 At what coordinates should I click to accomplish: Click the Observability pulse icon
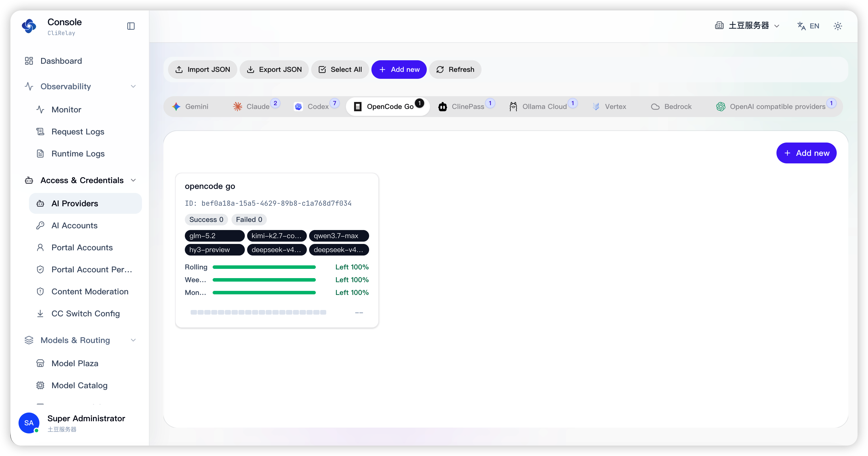click(29, 87)
